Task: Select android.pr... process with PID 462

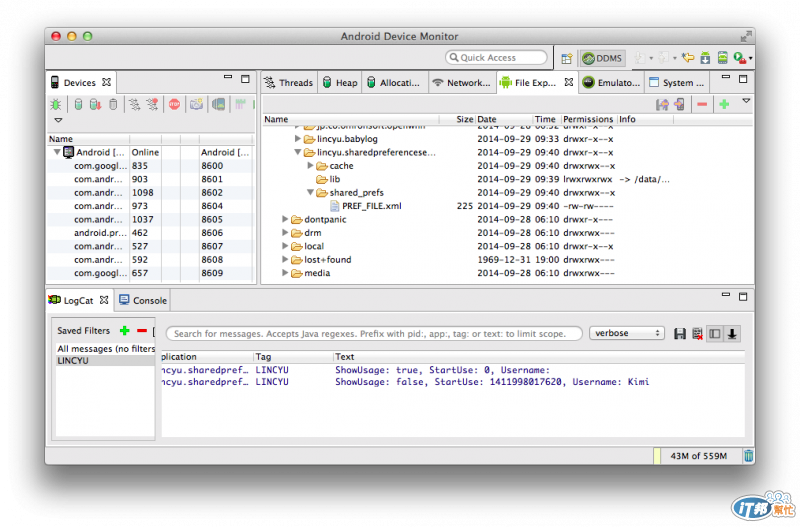Action: 151,233
